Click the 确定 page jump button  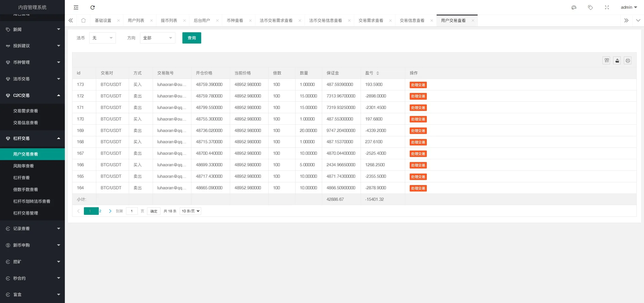pos(154,211)
